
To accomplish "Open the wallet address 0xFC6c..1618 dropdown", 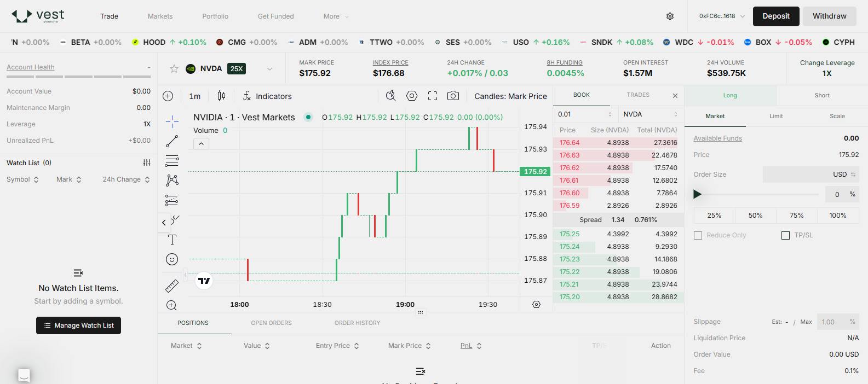I will coord(722,16).
